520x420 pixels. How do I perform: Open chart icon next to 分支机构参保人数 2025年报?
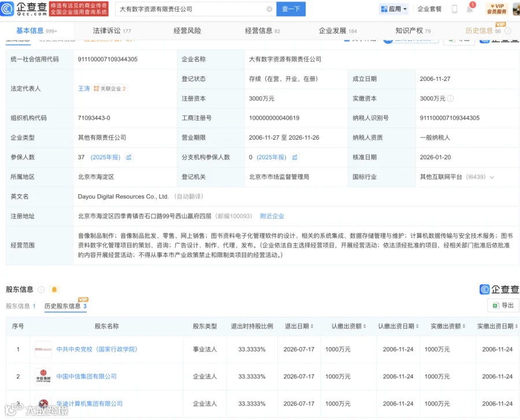tap(295, 157)
